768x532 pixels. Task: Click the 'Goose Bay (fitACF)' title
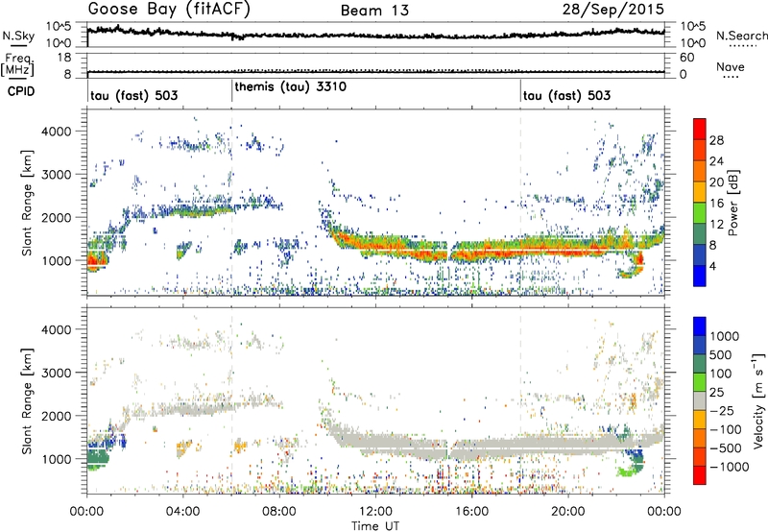coord(169,10)
